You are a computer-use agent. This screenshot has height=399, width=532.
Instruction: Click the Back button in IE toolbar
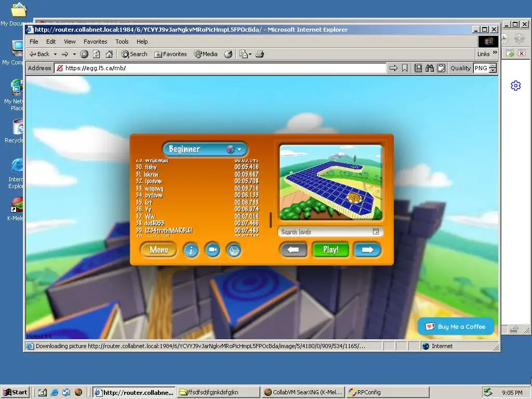coord(39,54)
